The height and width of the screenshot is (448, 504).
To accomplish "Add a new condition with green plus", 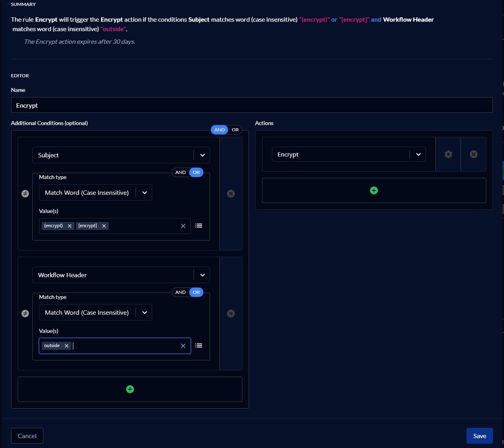I will click(x=130, y=389).
